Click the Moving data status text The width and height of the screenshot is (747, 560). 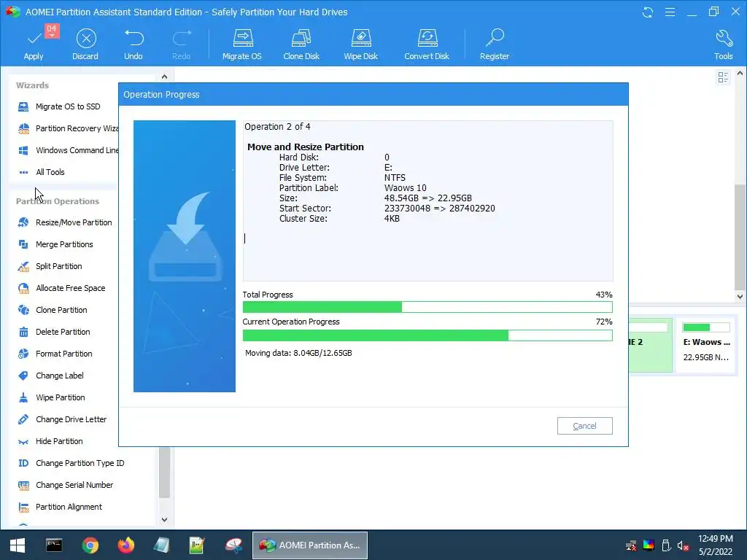(298, 354)
